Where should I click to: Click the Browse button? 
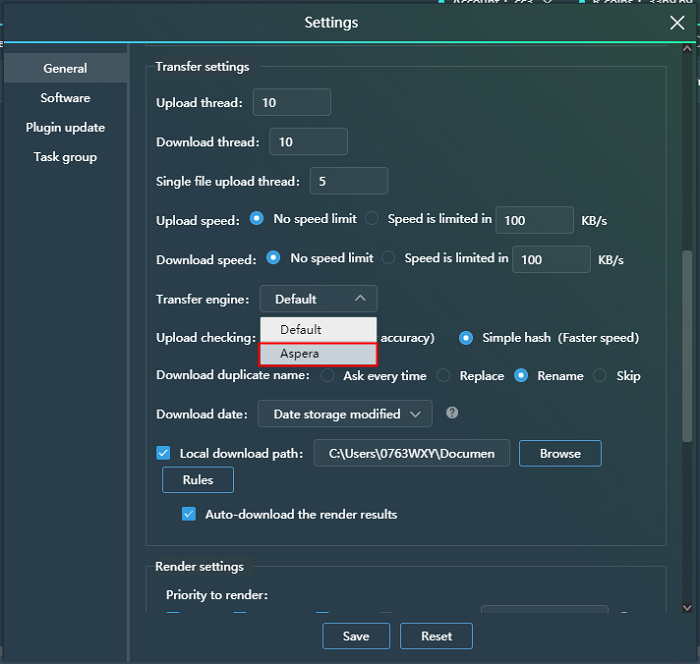[560, 453]
